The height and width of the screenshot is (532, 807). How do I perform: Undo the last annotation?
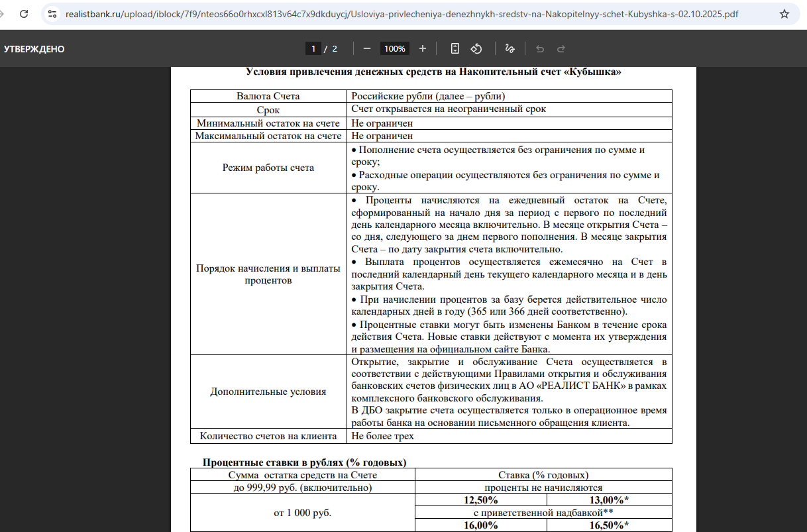540,48
